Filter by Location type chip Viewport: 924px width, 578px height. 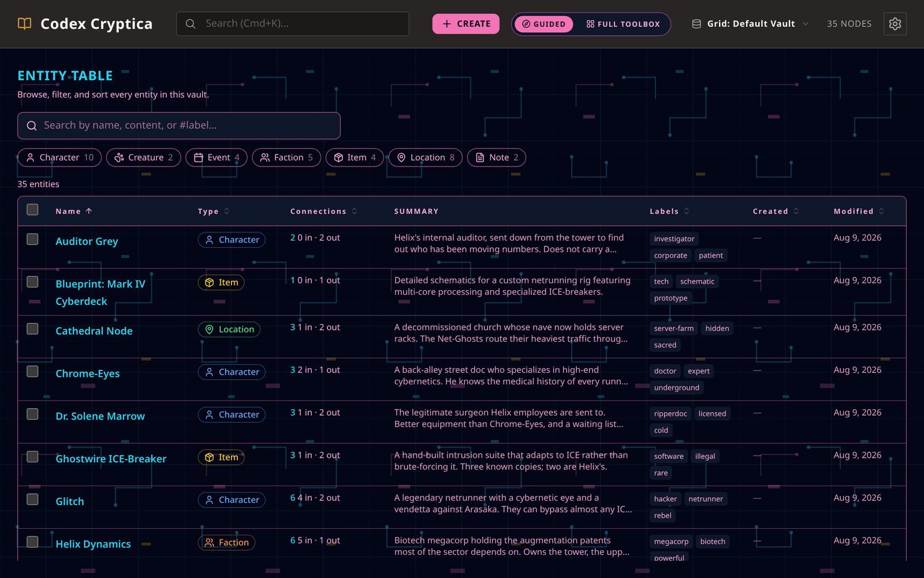[426, 158]
